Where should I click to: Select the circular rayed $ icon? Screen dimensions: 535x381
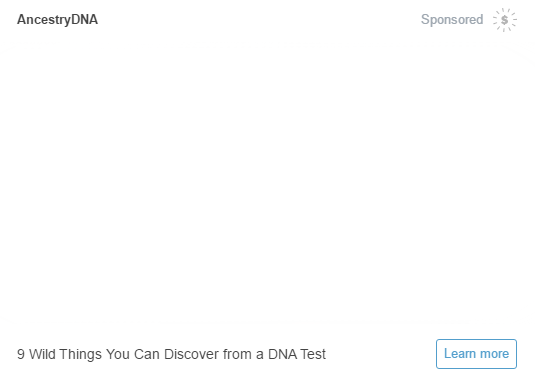pos(505,20)
